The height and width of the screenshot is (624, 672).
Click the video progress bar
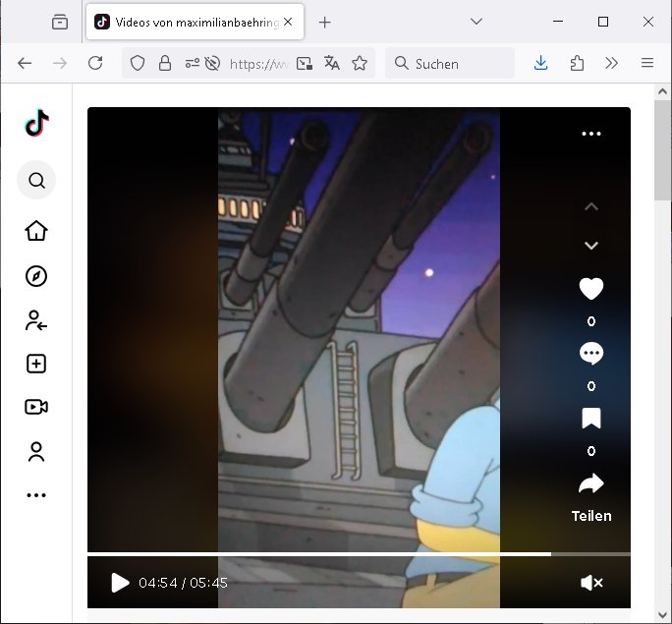(x=359, y=554)
